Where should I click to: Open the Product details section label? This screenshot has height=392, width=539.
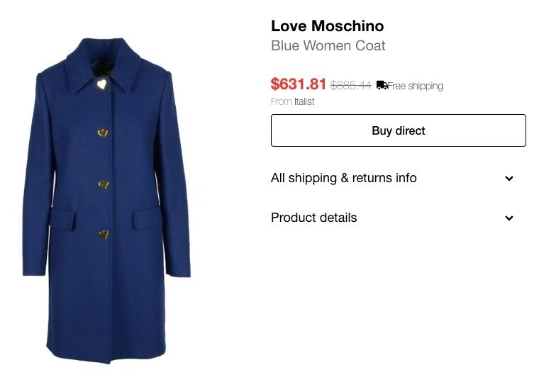[x=313, y=218]
